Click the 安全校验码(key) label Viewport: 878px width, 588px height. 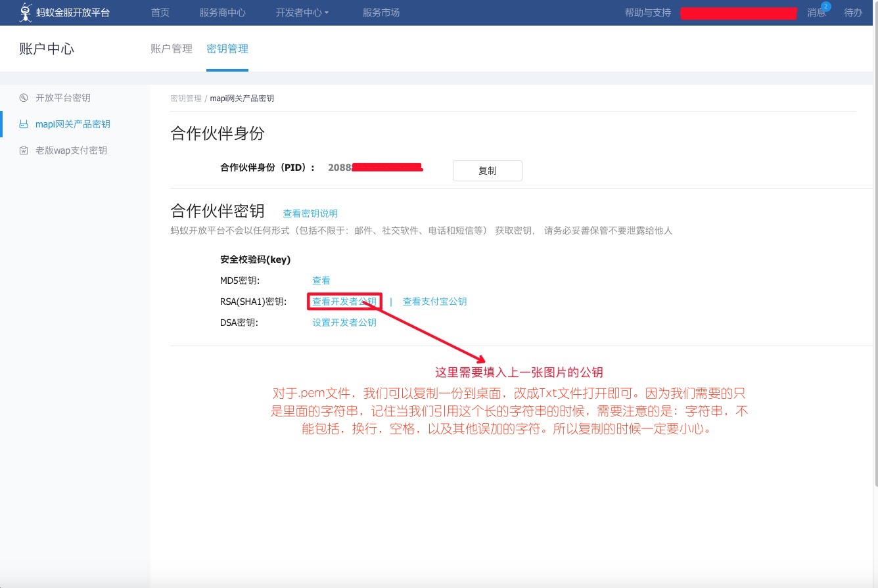click(256, 260)
